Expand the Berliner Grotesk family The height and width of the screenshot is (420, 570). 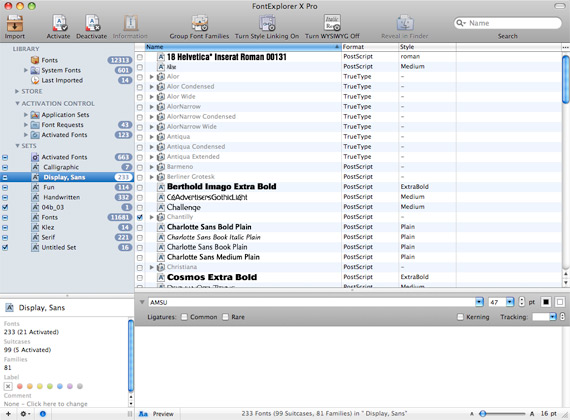[152, 177]
